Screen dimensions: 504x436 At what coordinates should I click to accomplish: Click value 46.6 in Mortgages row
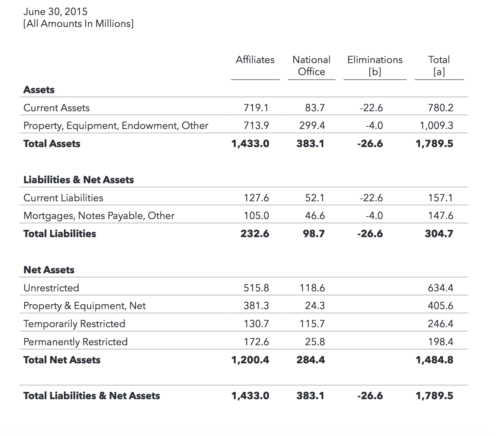[315, 216]
